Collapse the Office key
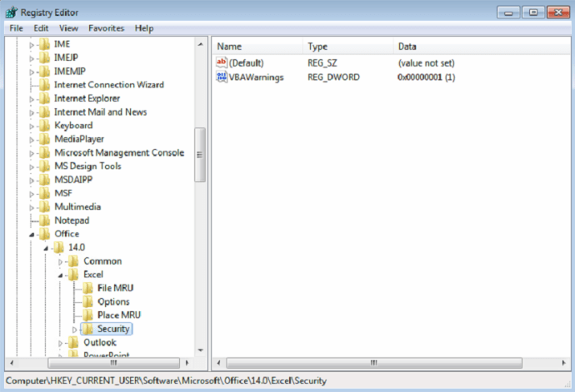Screen dimensions: 575x392 click(x=32, y=234)
